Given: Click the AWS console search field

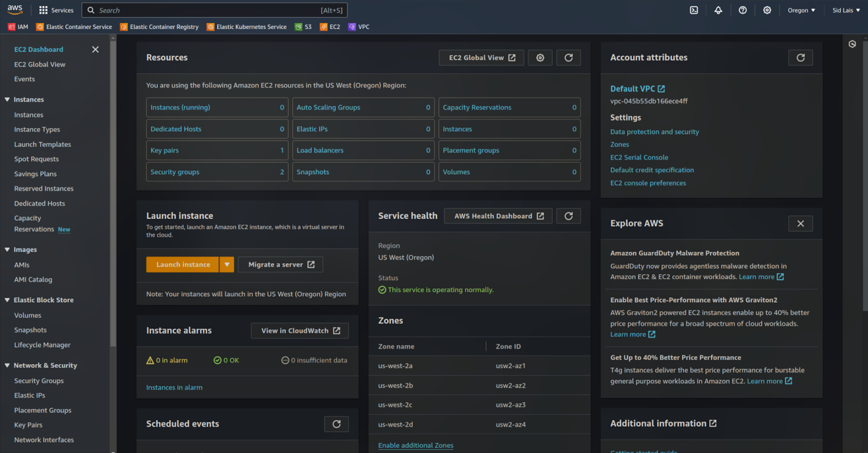Looking at the screenshot, I should (214, 10).
